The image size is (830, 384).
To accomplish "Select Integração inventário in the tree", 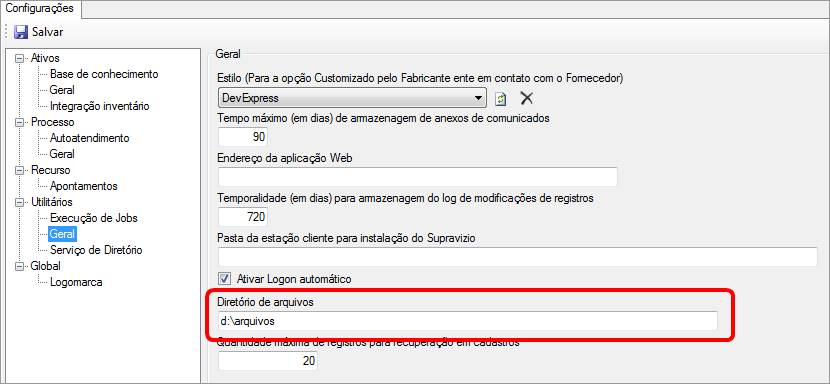I will [x=100, y=106].
